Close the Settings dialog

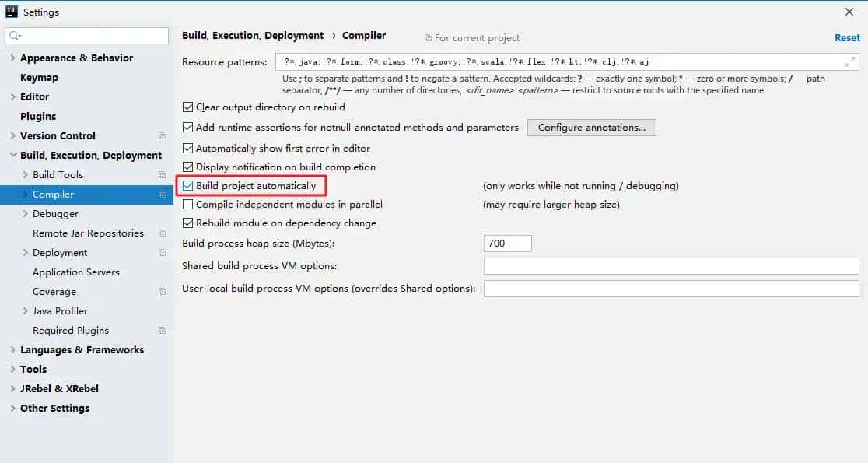[x=849, y=12]
